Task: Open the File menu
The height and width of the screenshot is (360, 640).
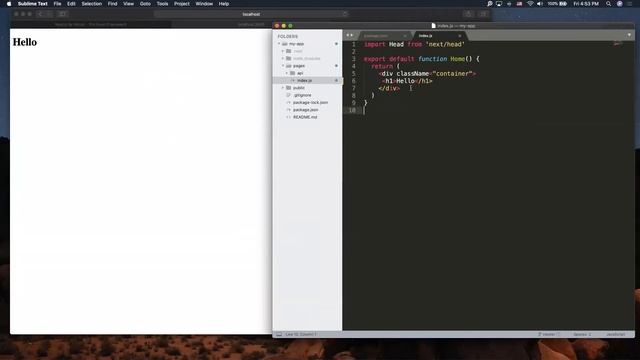Action: point(57,4)
